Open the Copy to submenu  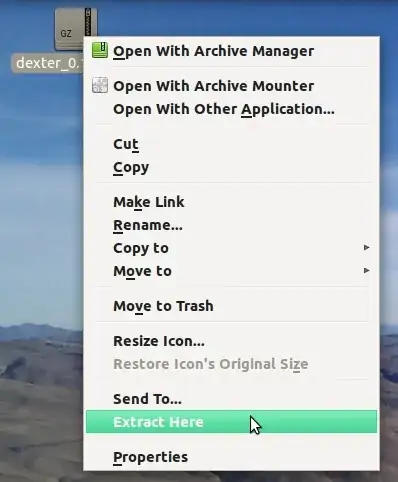231,248
